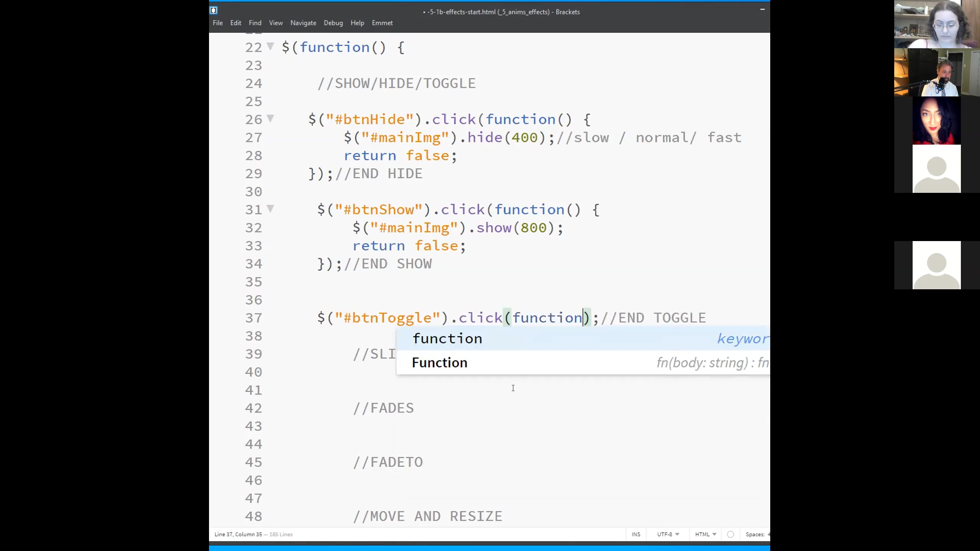The height and width of the screenshot is (551, 980).
Task: Click 'return false;' on line 28
Action: coord(400,156)
